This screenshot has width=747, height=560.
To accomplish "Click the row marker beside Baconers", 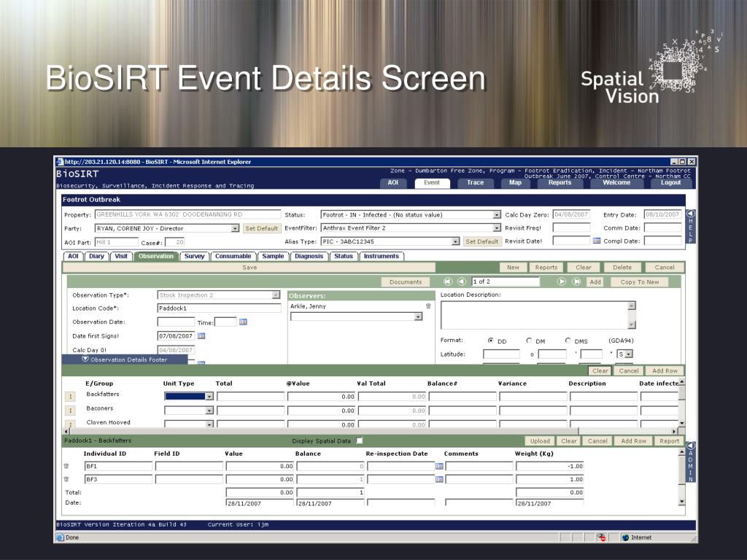I will [x=70, y=411].
